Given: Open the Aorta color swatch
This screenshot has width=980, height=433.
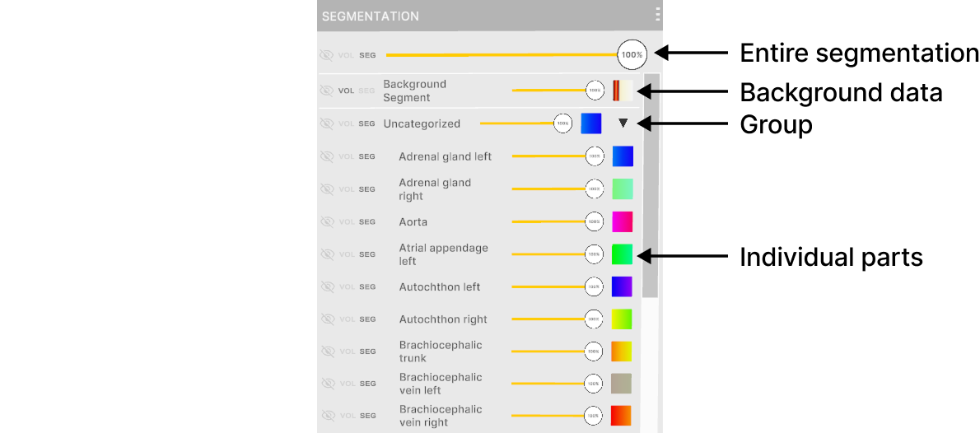Looking at the screenshot, I should pos(623,221).
